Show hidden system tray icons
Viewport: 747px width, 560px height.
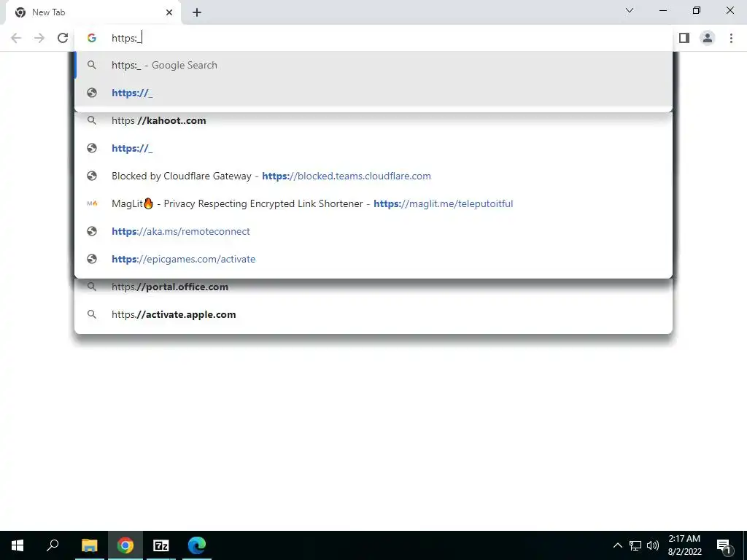(617, 545)
